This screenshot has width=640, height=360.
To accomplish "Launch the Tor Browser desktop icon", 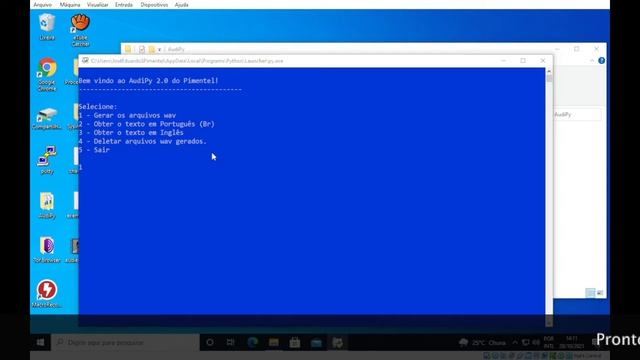I will [47, 250].
